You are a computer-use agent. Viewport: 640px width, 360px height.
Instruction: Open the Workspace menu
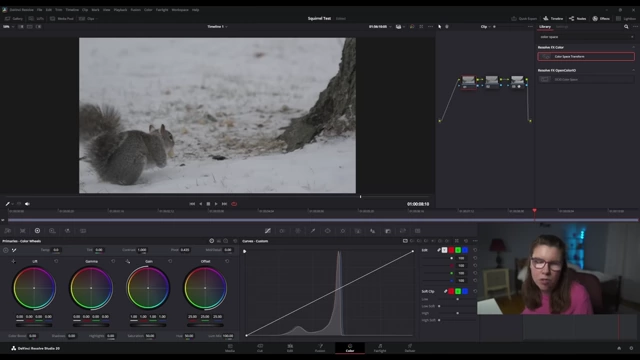(180, 10)
